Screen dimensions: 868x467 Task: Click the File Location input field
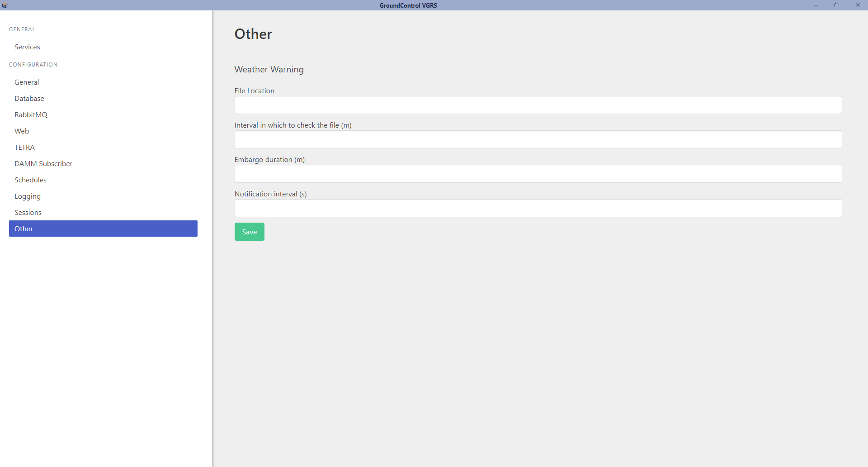tap(538, 105)
